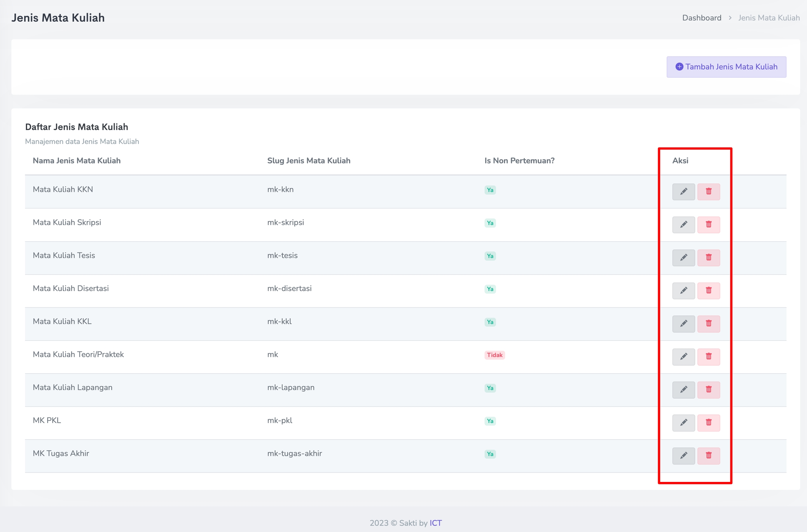
Task: Click Tambah Jenis Mata Kuliah button
Action: pos(726,67)
